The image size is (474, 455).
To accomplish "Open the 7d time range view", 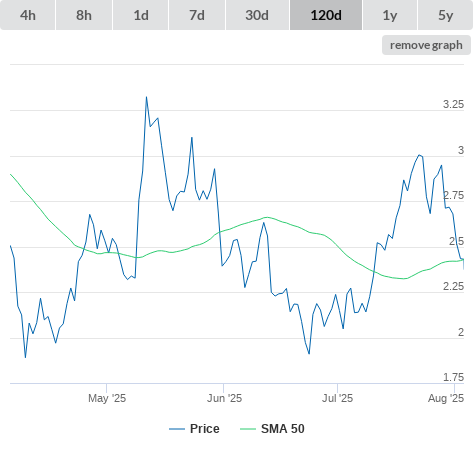I will 197,15.
